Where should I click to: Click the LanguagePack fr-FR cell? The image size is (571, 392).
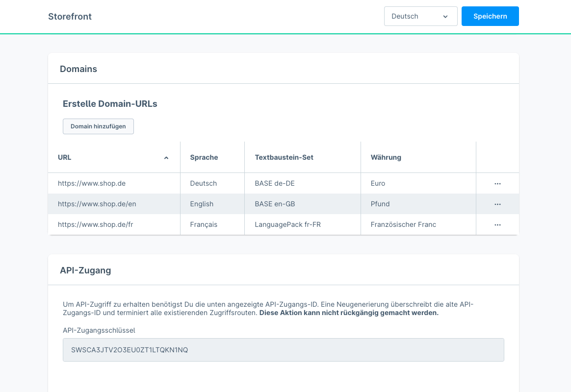point(287,224)
